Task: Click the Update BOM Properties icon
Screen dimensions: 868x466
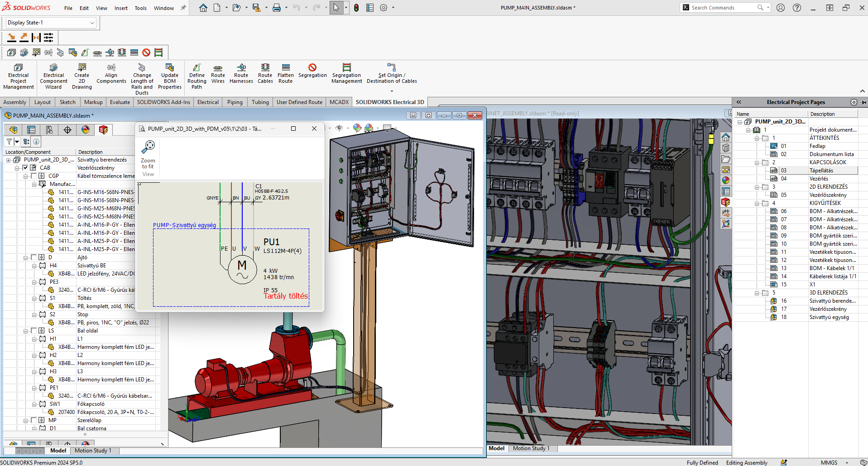Action: point(169,76)
